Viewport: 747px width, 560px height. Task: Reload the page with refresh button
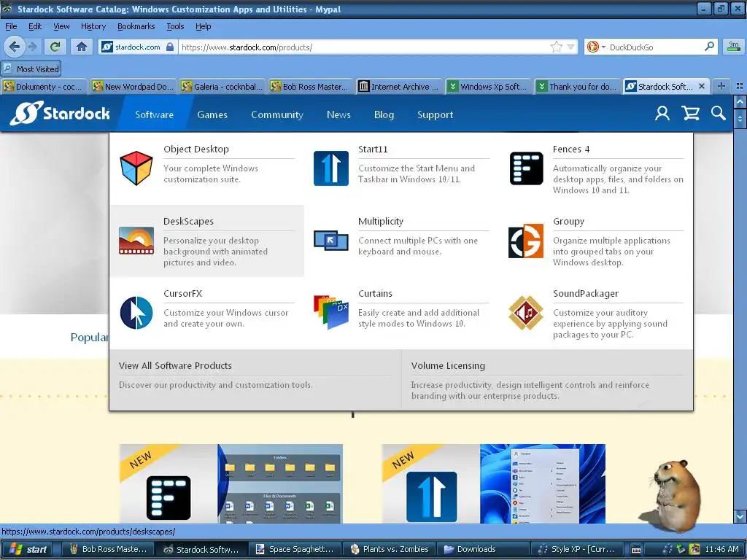pyautogui.click(x=55, y=47)
